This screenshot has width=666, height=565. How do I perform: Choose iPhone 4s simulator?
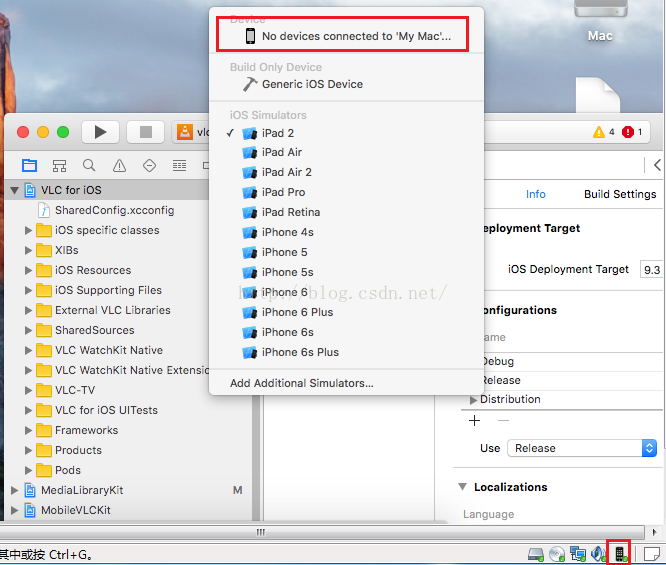click(346, 232)
